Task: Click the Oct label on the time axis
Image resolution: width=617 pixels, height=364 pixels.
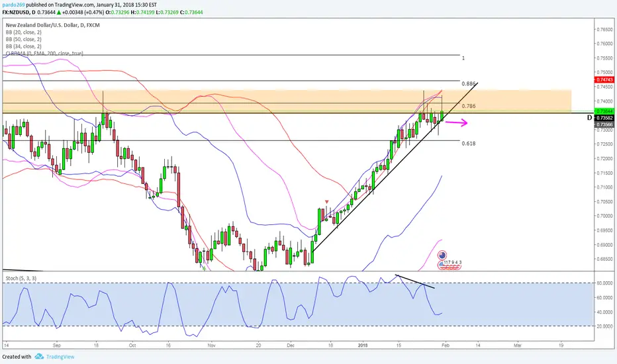Action: (132, 345)
